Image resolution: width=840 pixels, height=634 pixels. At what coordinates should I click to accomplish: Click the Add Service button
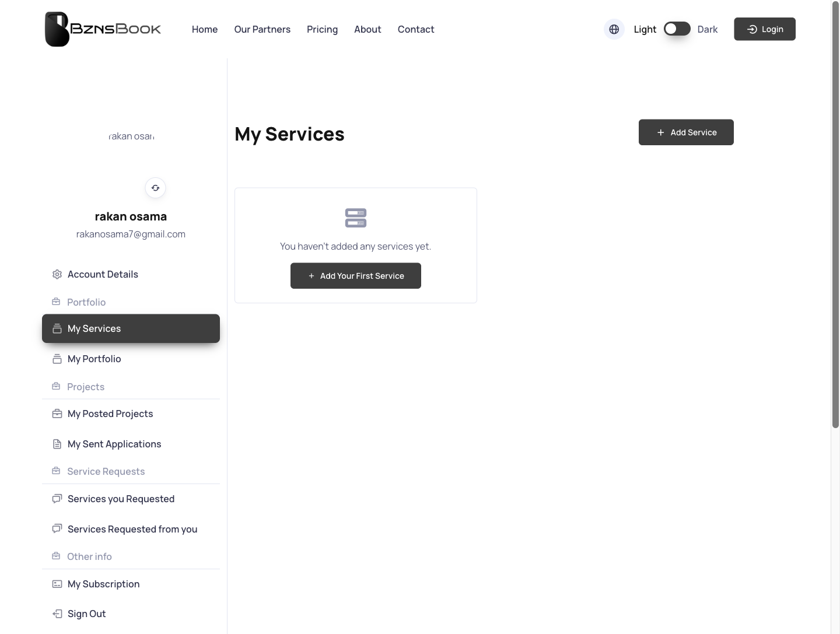686,132
